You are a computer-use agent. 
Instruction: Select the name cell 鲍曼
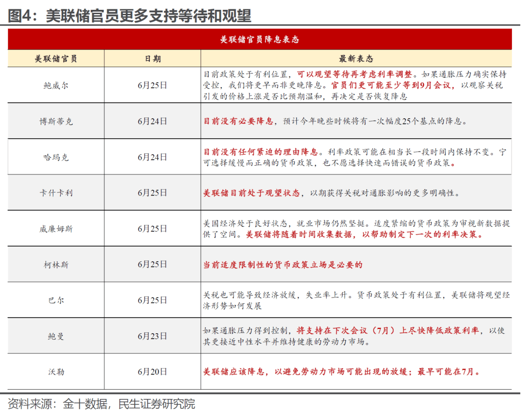tap(56, 336)
